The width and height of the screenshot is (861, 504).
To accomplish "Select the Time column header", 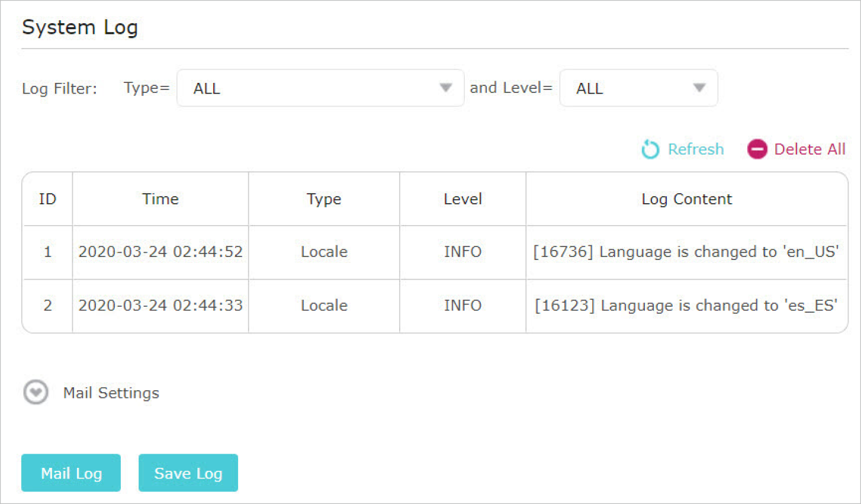I will tap(160, 199).
